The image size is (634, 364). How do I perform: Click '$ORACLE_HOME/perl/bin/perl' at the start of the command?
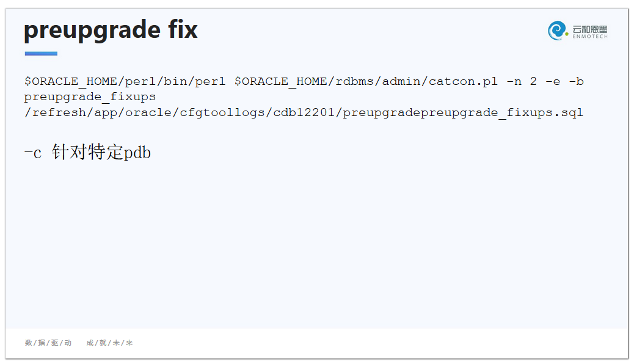(125, 82)
